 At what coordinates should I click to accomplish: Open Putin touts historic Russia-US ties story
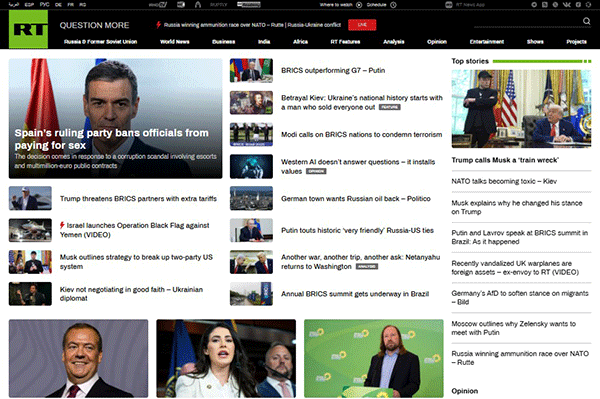point(357,230)
